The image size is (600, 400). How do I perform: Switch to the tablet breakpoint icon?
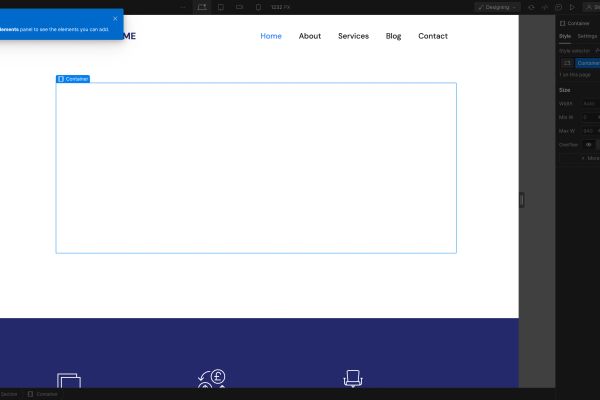[221, 7]
